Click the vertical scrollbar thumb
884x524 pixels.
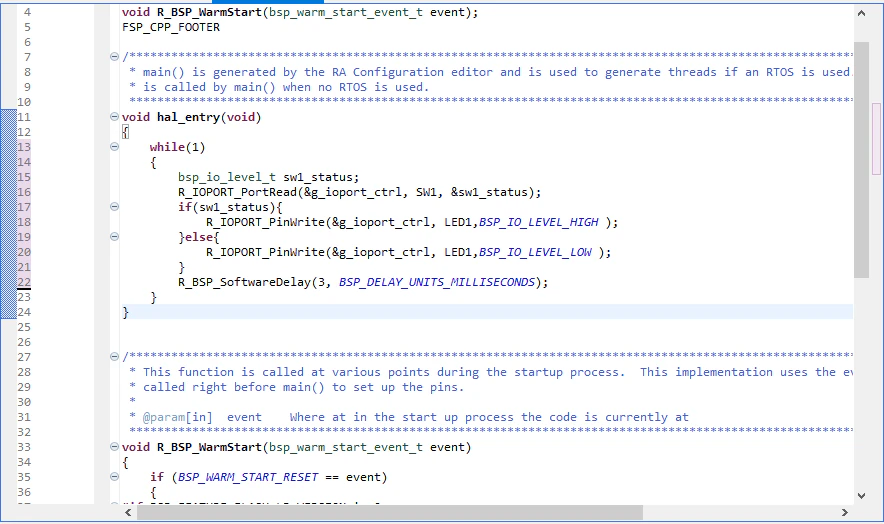click(861, 160)
